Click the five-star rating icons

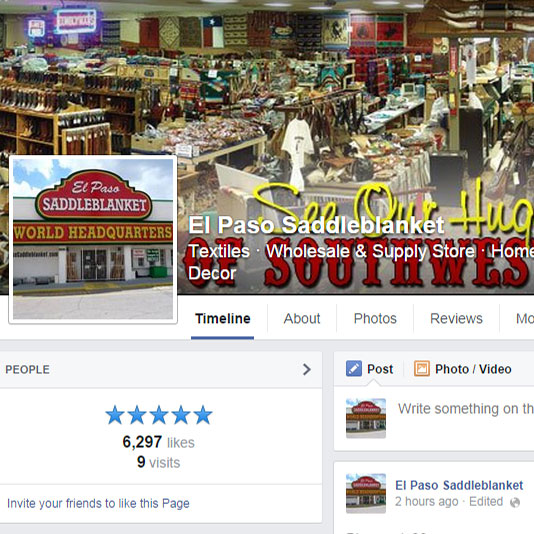click(x=159, y=415)
